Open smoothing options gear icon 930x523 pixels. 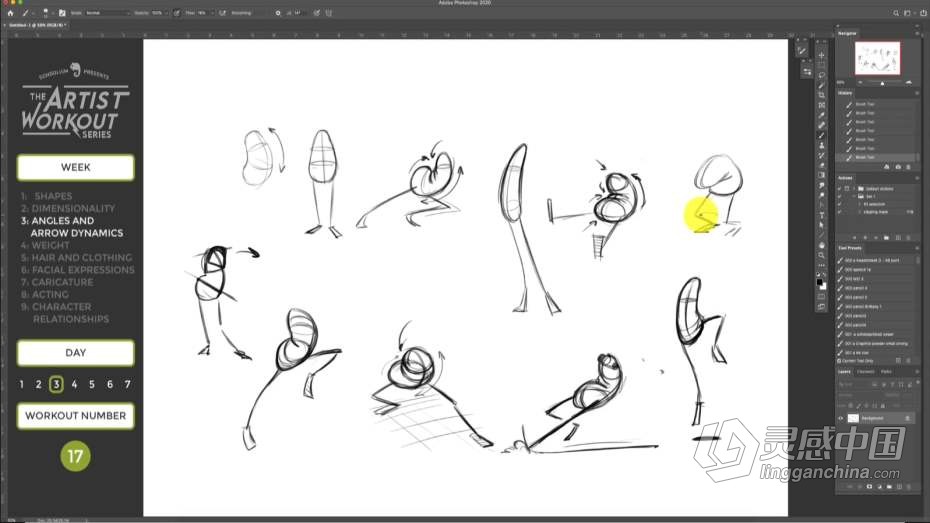[278, 13]
